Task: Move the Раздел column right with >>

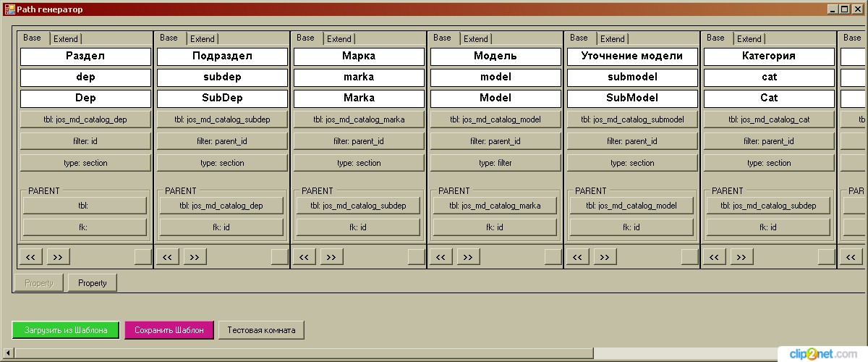Action: click(59, 256)
